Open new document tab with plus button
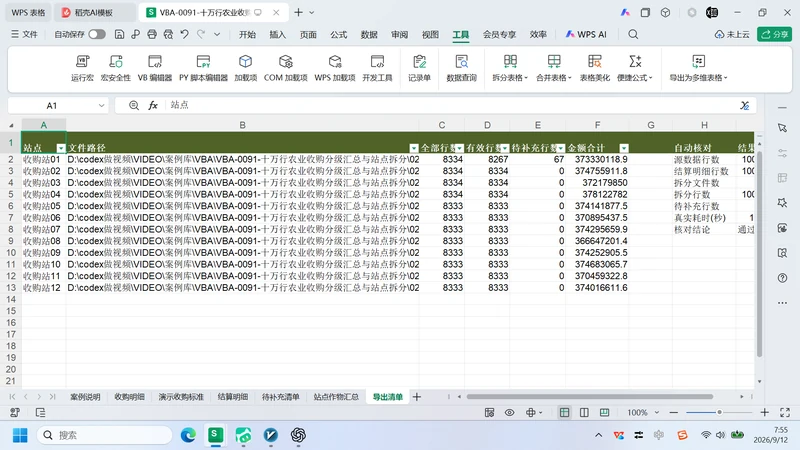Viewport: 800px width, 450px height. pos(298,12)
